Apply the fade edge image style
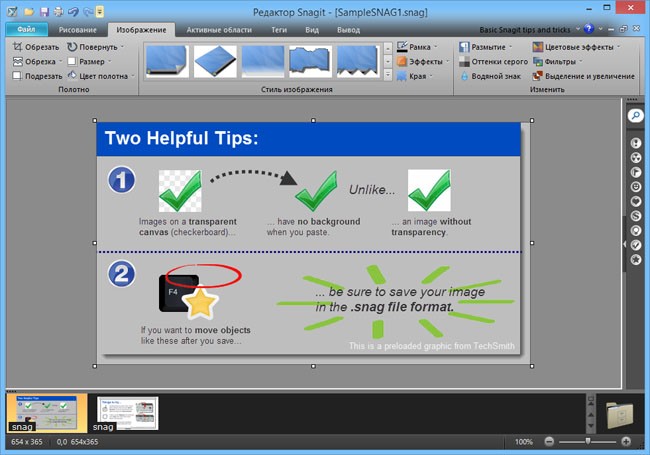650x455 pixels. (x=262, y=61)
